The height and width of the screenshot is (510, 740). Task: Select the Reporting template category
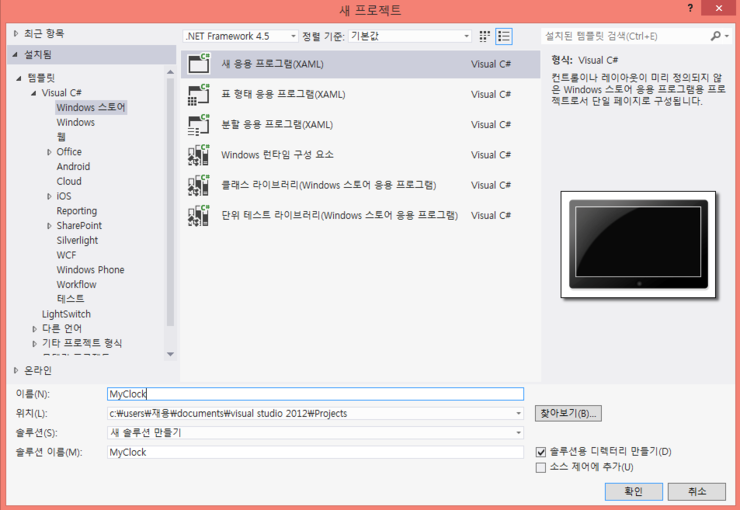[76, 211]
